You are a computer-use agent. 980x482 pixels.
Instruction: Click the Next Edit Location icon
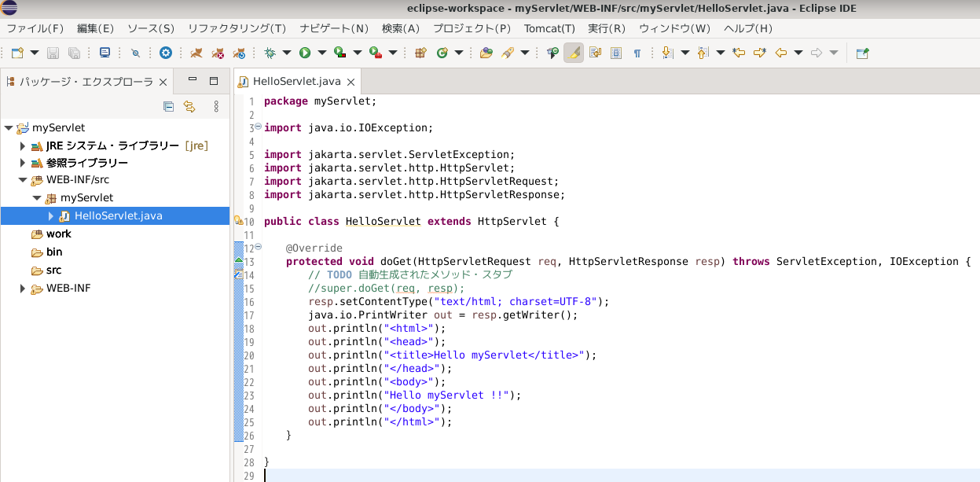coord(760,53)
